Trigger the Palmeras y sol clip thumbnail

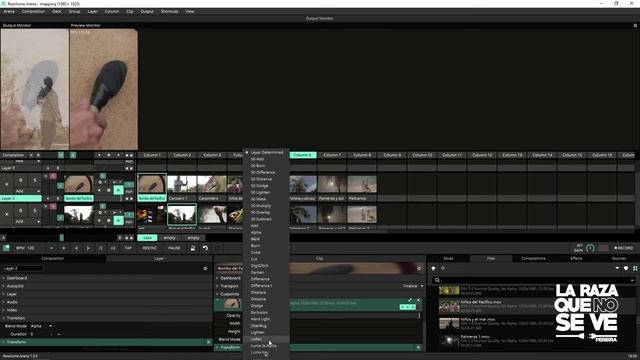coord(332,184)
